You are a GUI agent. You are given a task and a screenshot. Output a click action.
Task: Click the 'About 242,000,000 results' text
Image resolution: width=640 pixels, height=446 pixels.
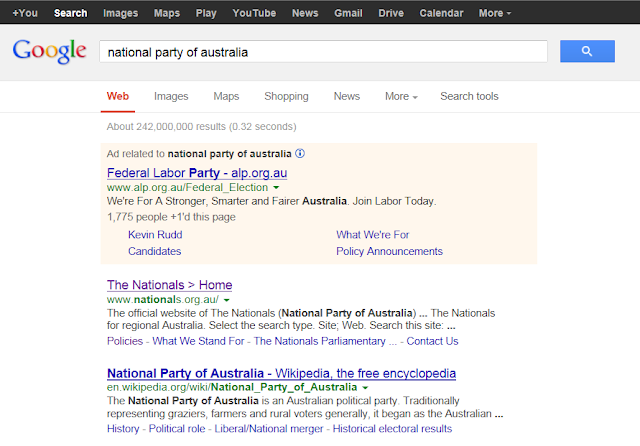pyautogui.click(x=166, y=126)
